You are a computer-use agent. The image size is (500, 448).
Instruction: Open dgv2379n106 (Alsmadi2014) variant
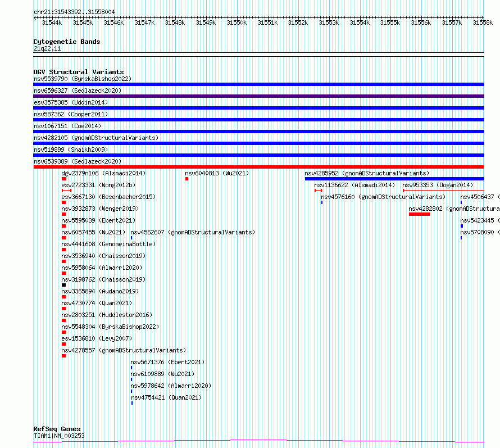point(103,173)
